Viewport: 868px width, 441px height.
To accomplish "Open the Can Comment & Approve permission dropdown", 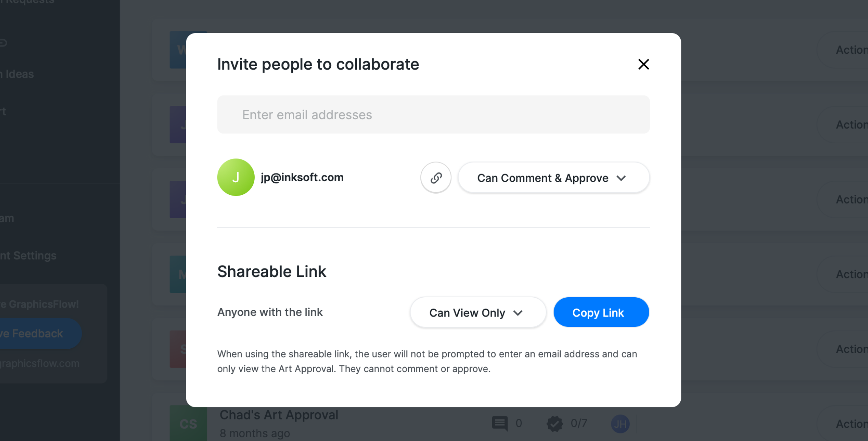I will point(554,178).
